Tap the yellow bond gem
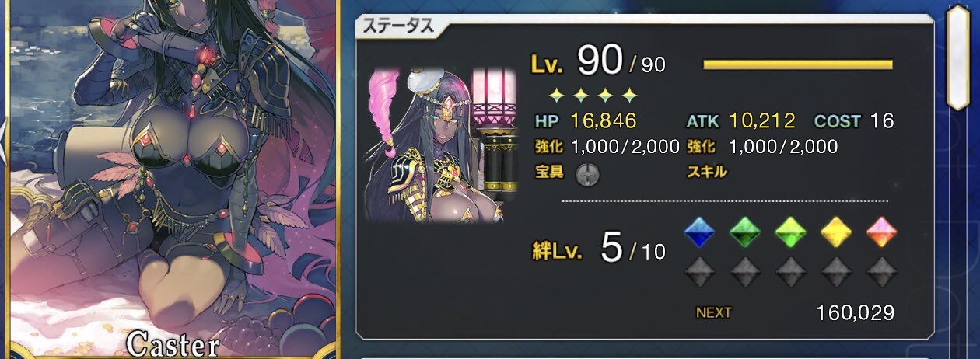 (837, 231)
